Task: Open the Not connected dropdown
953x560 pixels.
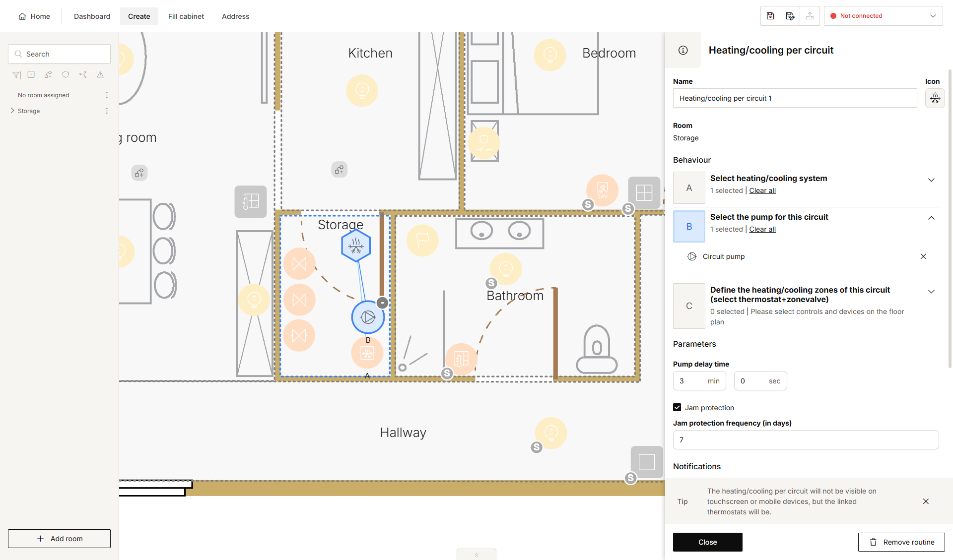Action: pyautogui.click(x=884, y=16)
